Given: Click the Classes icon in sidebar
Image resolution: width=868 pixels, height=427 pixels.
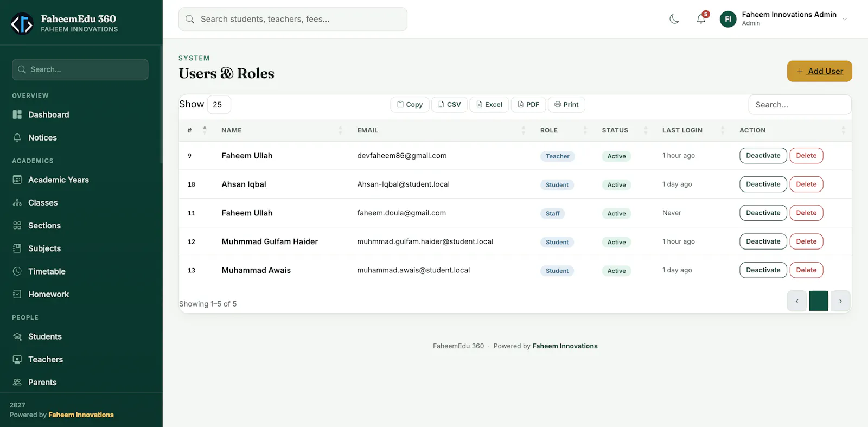Looking at the screenshot, I should click(x=17, y=203).
